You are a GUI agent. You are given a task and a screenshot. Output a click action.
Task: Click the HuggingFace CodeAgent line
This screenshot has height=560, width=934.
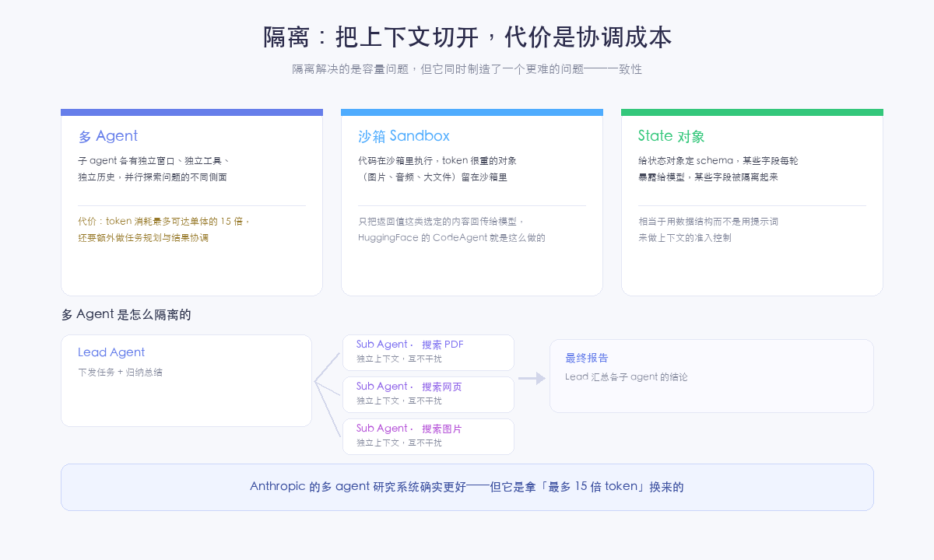click(451, 238)
